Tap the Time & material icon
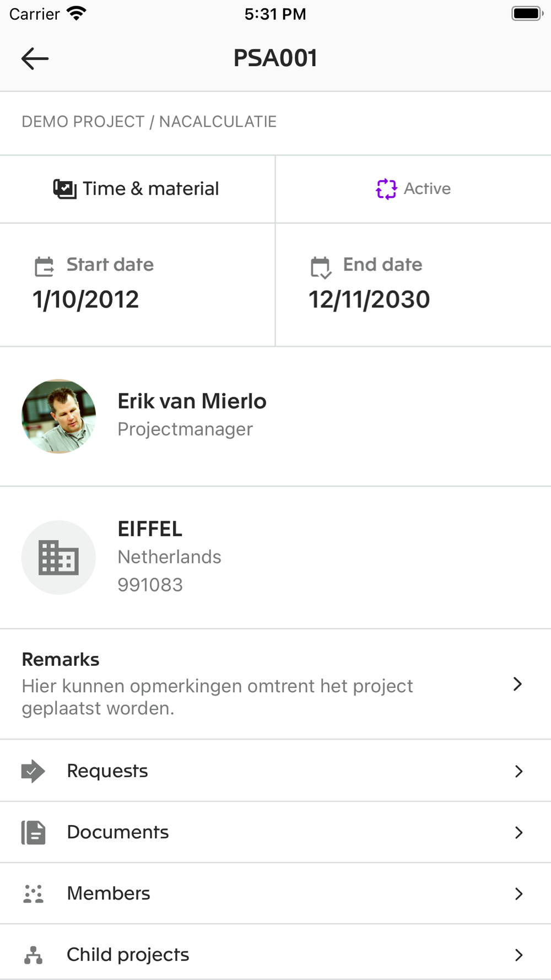 64,189
